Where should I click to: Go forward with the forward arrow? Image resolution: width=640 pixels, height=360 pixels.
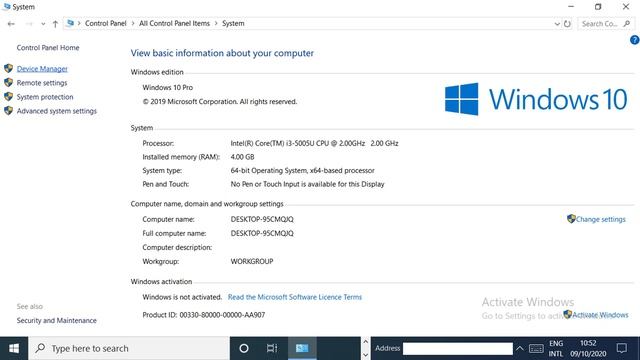pyautogui.click(x=29, y=24)
